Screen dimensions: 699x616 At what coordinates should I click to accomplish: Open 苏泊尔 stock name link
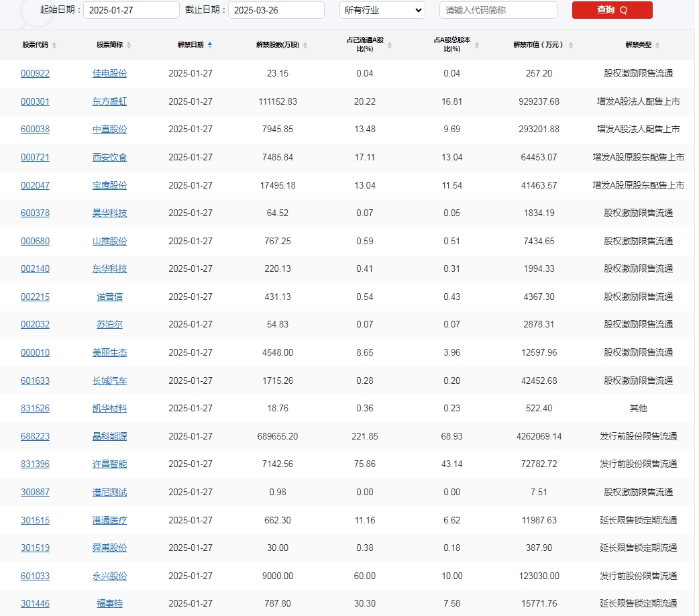tap(109, 325)
